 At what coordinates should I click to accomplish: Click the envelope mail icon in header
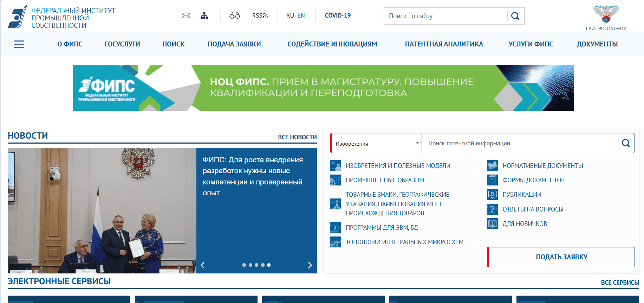pos(186,15)
